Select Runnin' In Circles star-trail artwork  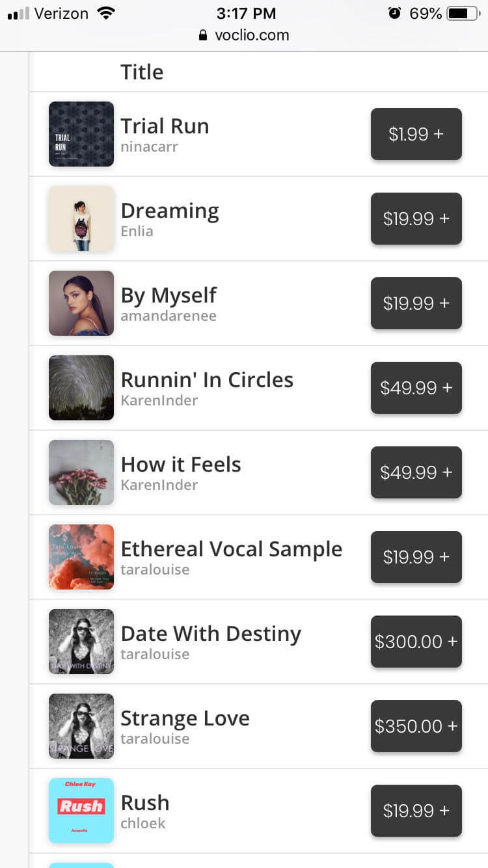click(81, 388)
